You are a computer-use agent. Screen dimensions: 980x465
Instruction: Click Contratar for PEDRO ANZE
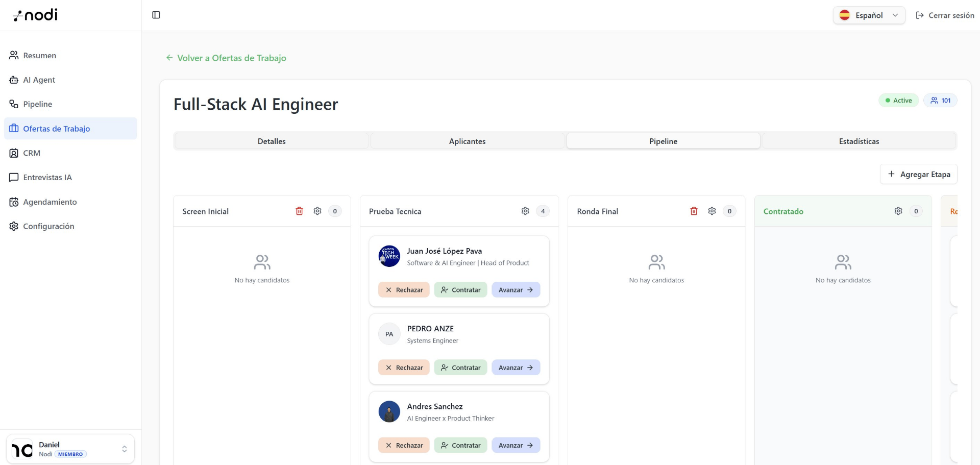pyautogui.click(x=460, y=368)
